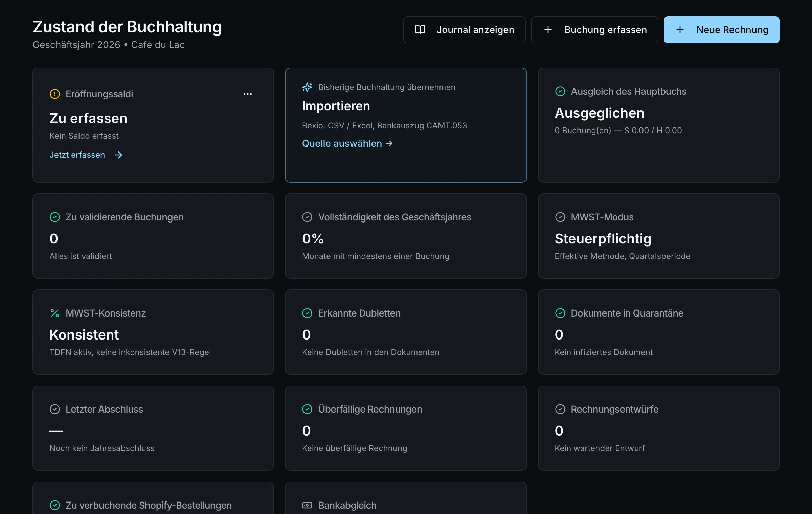Click the check icon beside Überfällige Rechnungen
Image resolution: width=812 pixels, height=514 pixels.
307,409
